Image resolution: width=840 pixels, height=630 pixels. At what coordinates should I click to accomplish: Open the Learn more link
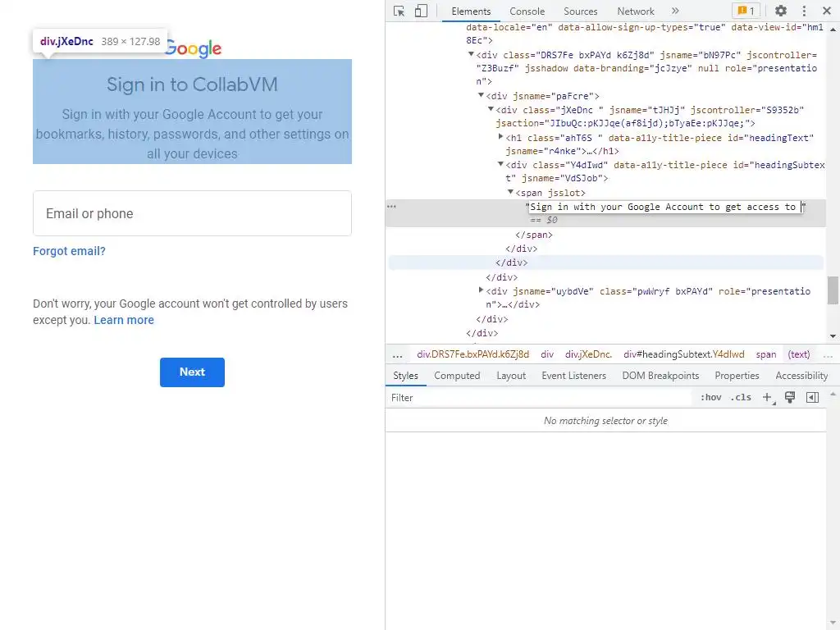124,320
